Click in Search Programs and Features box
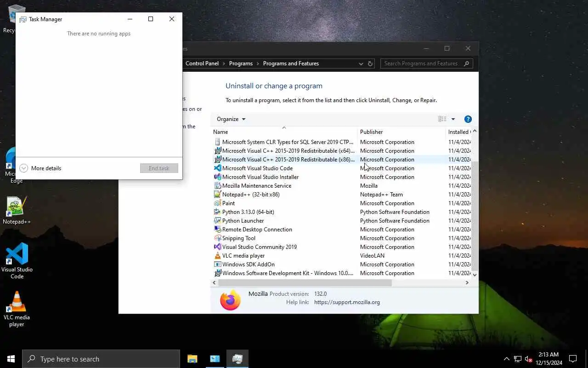This screenshot has height=368, width=588. pos(426,63)
